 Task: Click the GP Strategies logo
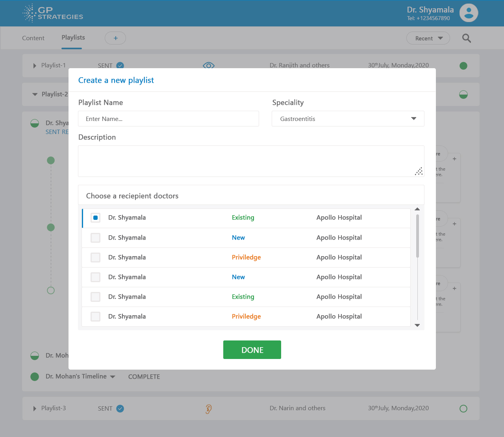click(x=53, y=13)
